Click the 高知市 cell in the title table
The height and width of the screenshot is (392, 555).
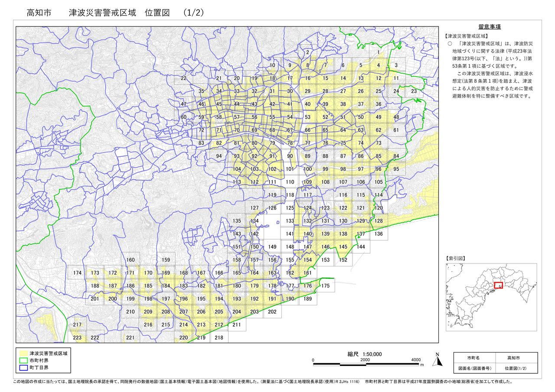pos(516,358)
